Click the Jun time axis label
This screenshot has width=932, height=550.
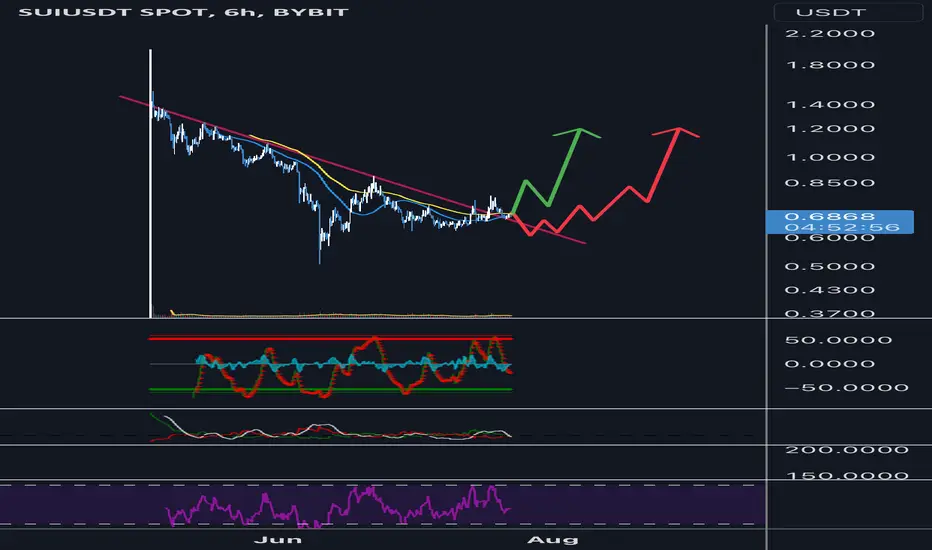pos(278,540)
